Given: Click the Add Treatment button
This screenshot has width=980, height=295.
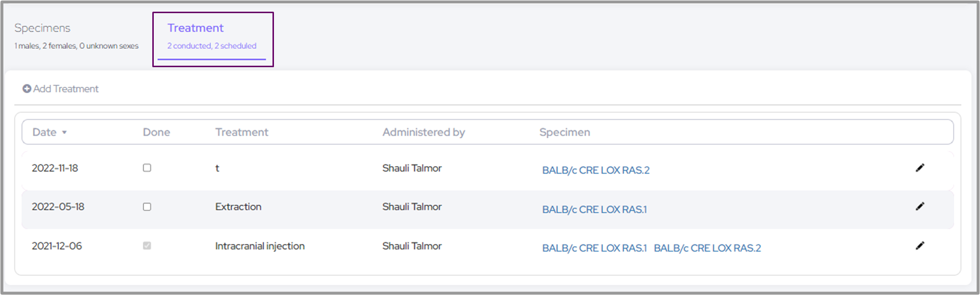Looking at the screenshot, I should (x=66, y=89).
